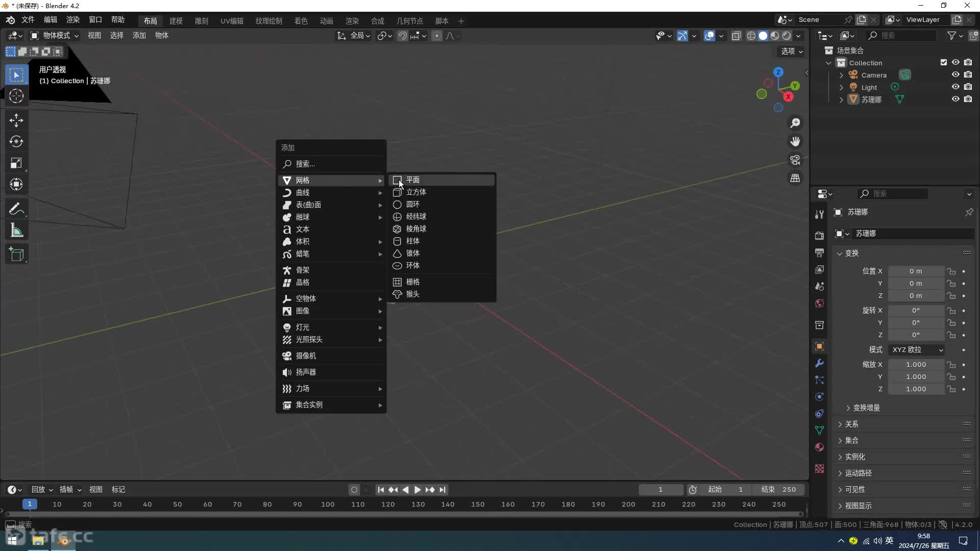Open the Object Data mesh properties tab
The width and height of the screenshot is (980, 551).
click(819, 431)
